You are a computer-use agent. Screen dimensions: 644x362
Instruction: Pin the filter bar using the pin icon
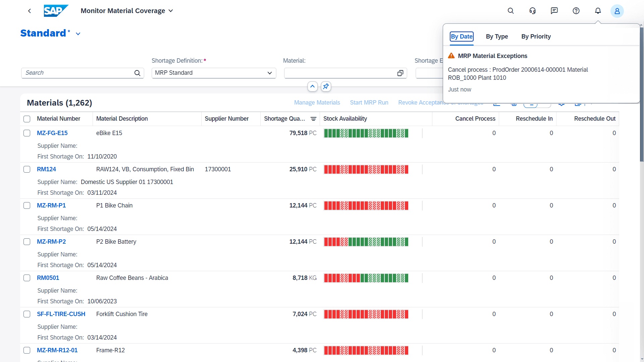[x=325, y=86]
